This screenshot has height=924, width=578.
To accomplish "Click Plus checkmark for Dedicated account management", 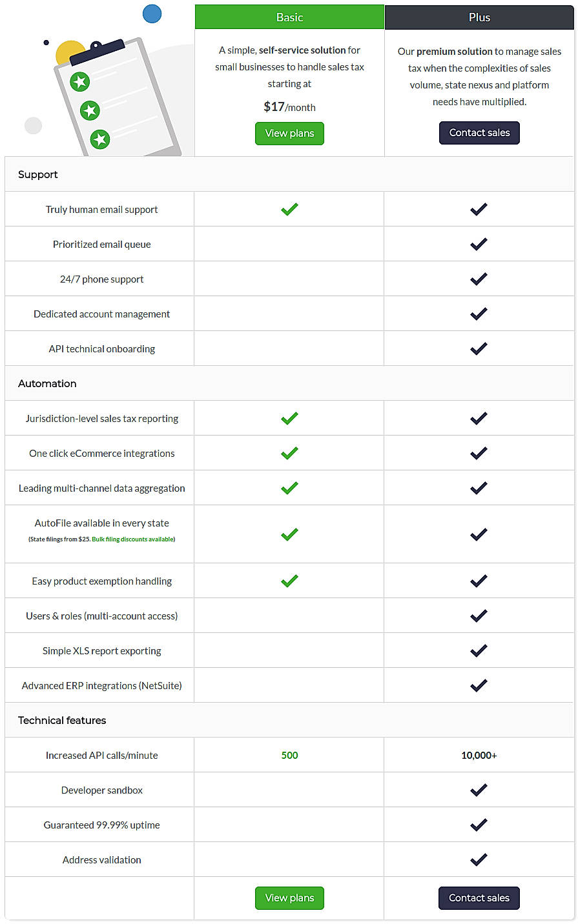I will click(479, 314).
